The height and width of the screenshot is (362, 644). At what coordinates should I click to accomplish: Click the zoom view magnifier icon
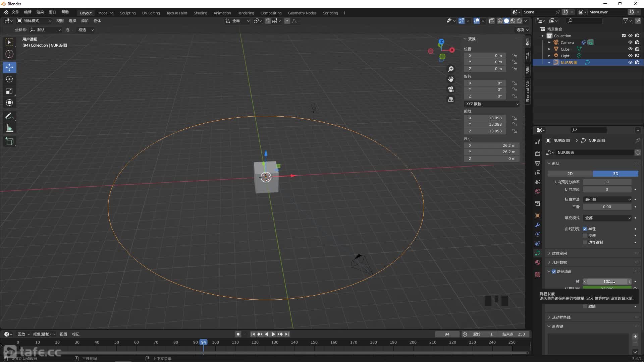(451, 69)
